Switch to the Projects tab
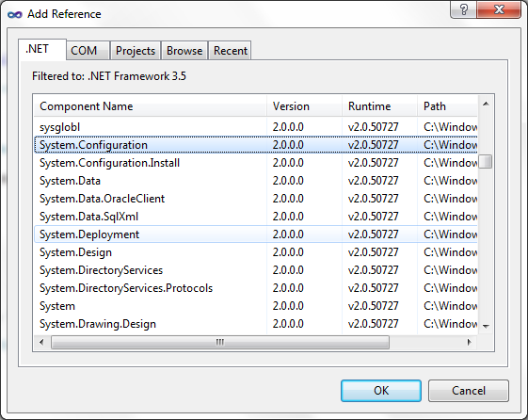Viewport: 528px width, 420px height. click(136, 51)
